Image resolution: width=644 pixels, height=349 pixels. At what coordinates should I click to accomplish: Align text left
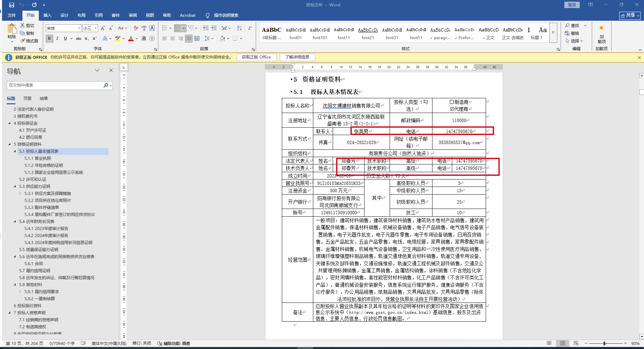(164, 38)
